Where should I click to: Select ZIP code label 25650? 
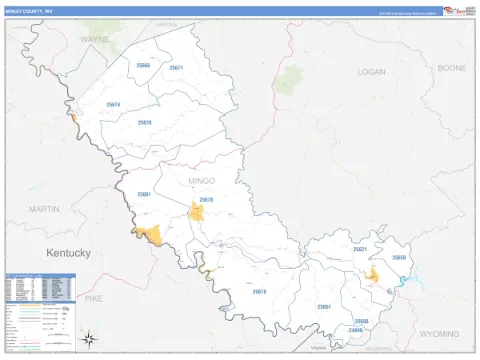[x=399, y=257]
